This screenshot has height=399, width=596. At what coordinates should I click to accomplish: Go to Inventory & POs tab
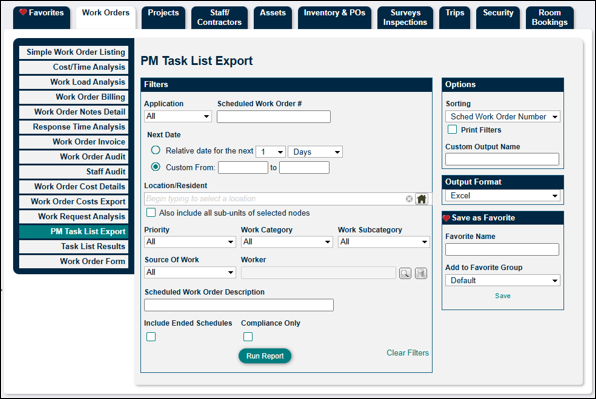click(334, 17)
